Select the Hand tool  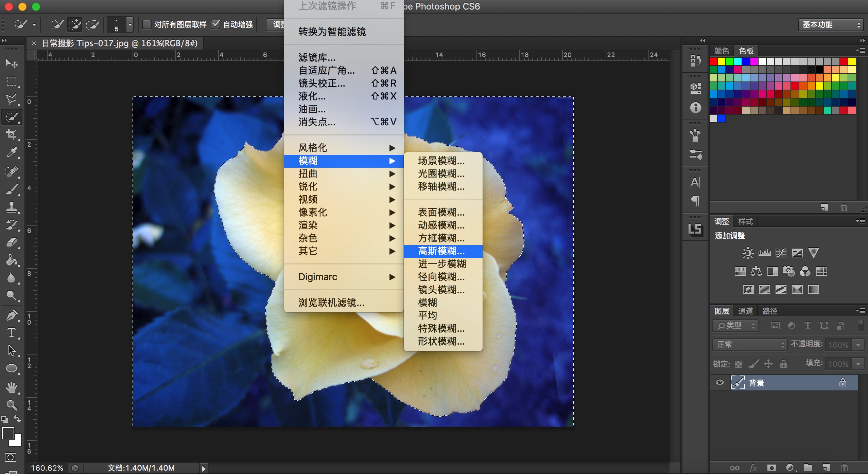coord(12,387)
